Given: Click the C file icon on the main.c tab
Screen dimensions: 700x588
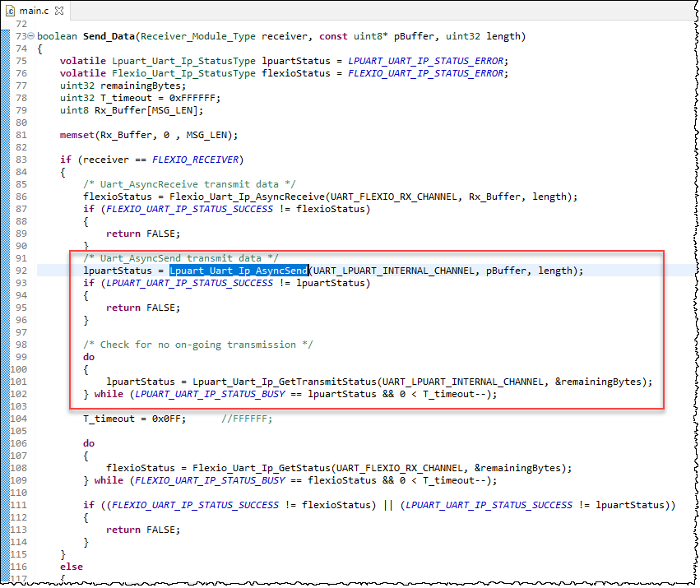Looking at the screenshot, I should (x=10, y=11).
